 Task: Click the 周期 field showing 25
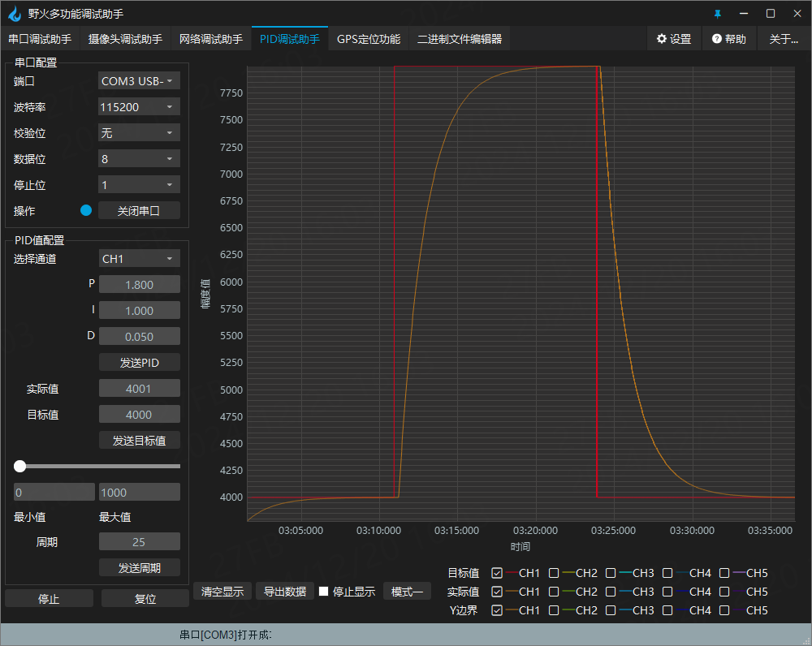[140, 541]
